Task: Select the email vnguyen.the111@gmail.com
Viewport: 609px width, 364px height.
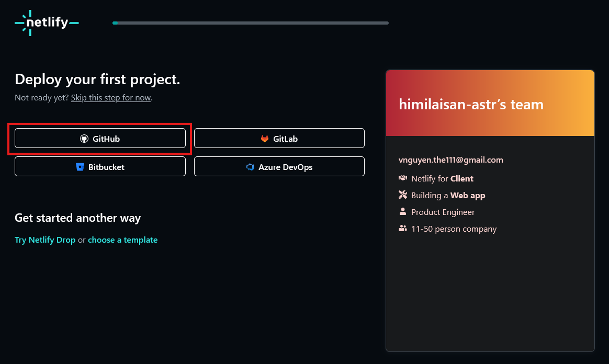Action: pyautogui.click(x=450, y=160)
